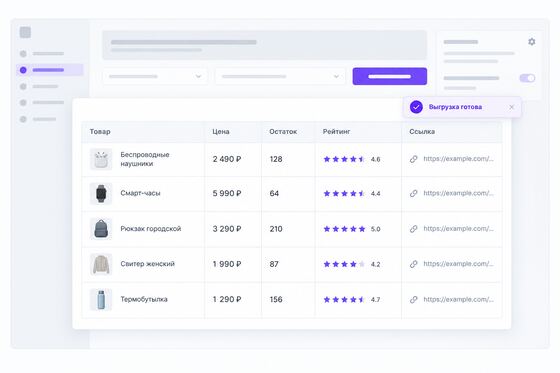Click the stock value "210"

[x=276, y=229]
